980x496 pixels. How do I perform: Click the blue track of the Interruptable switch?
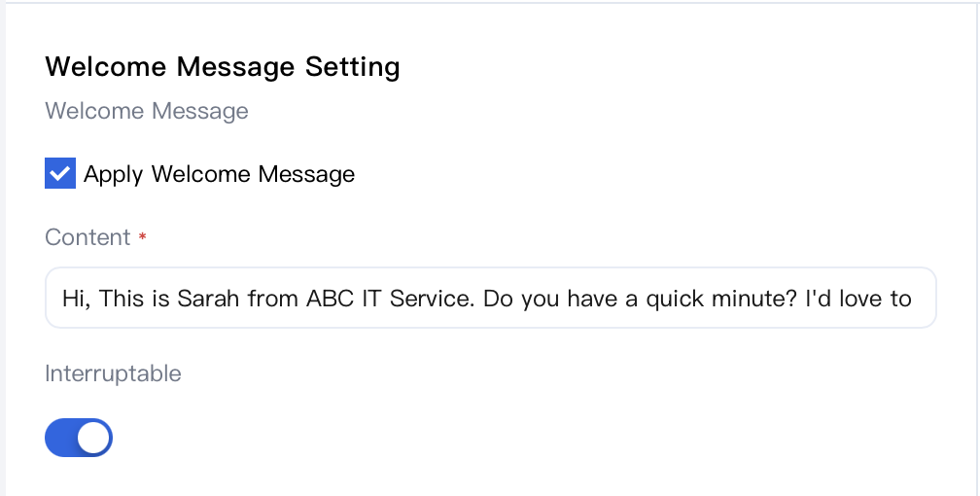tap(60, 438)
